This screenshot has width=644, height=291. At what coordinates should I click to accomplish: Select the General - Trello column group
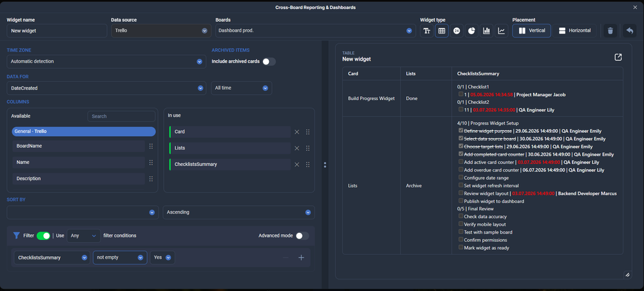point(84,132)
